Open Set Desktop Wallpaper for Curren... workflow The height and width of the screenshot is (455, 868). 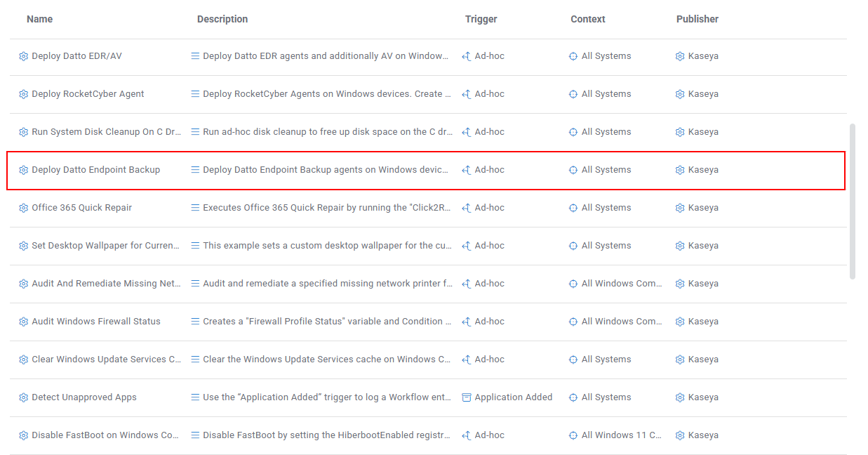point(106,246)
